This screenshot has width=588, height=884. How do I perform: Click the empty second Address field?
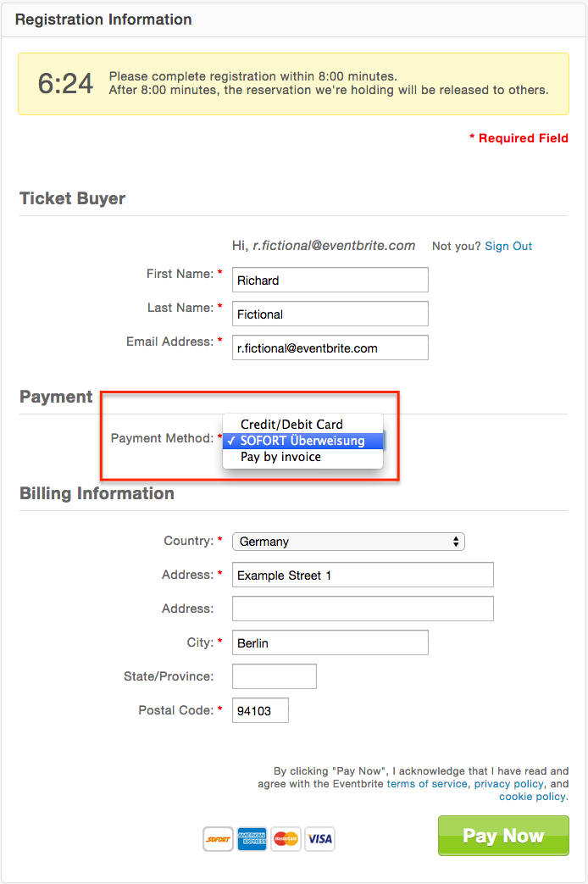tap(363, 609)
